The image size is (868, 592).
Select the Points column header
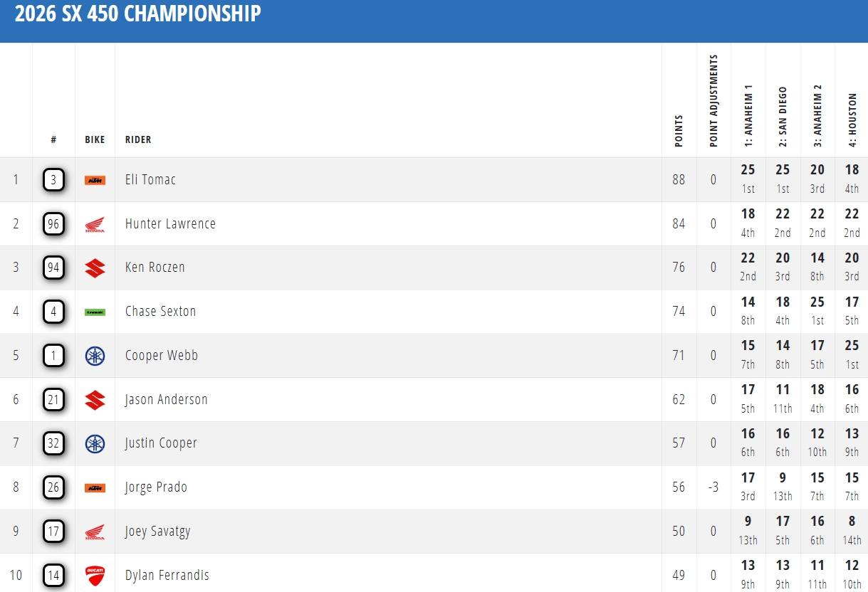[x=679, y=131]
